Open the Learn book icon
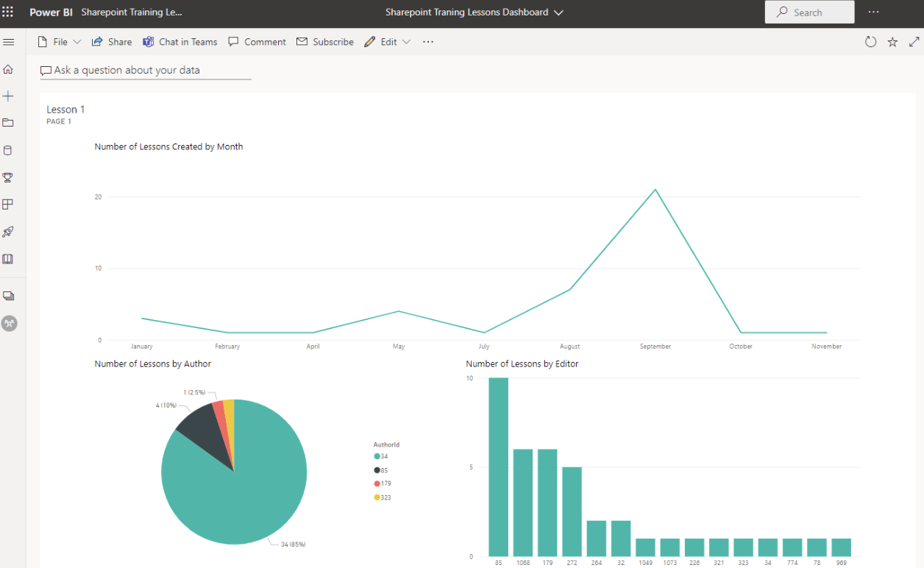924x568 pixels. (8, 259)
